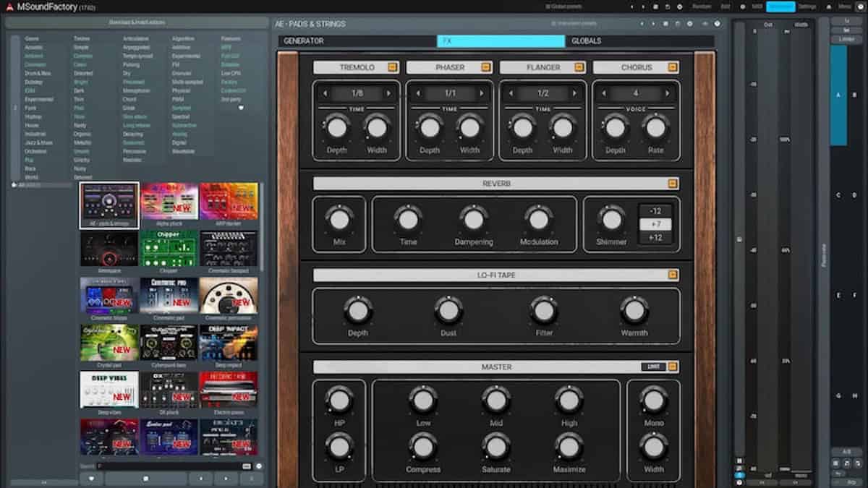Click the Reverb section orange icon
Image resolution: width=868 pixels, height=488 pixels.
[673, 184]
